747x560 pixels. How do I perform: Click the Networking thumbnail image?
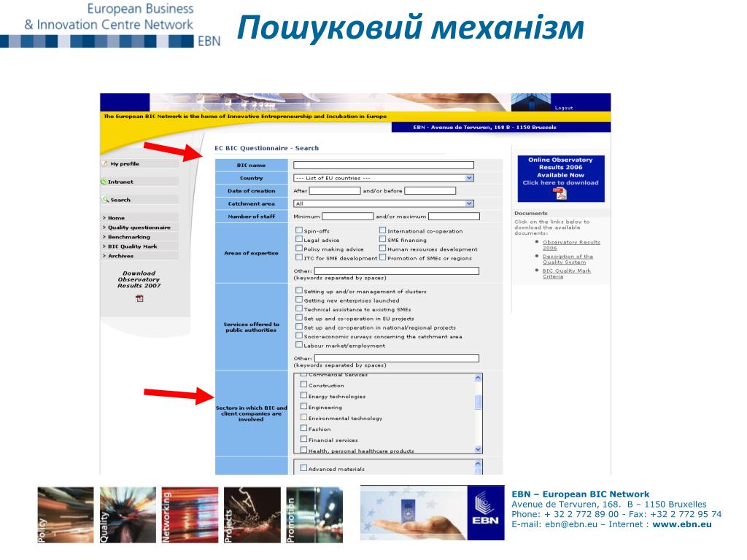click(190, 515)
